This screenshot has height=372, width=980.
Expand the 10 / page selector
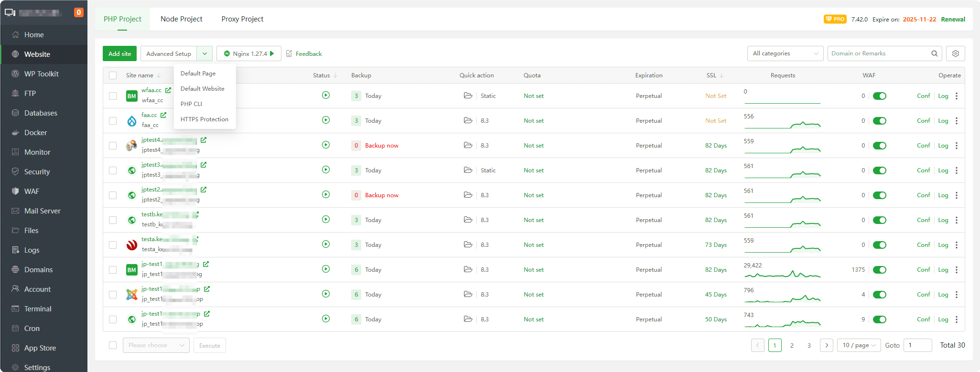[859, 345]
